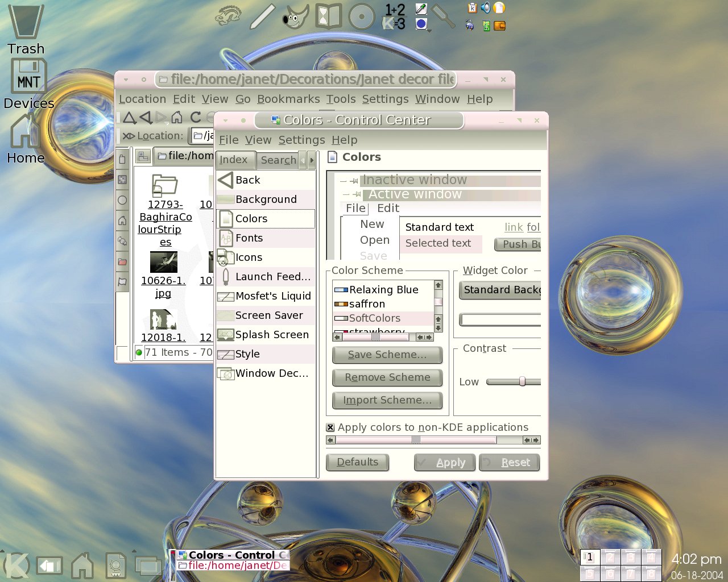Viewport: 728px width, 582px height.
Task: Click Color Scheme list horizontal scrollbar
Action: click(x=383, y=337)
